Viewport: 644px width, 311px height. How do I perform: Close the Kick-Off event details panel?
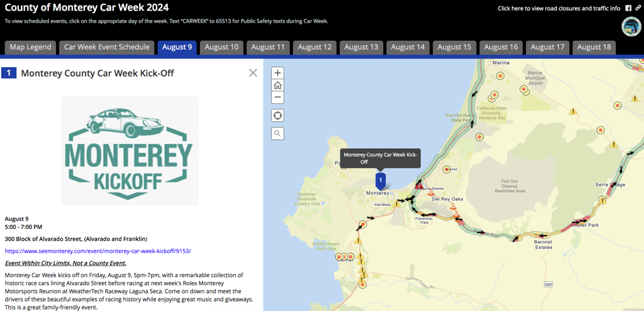[x=253, y=73]
